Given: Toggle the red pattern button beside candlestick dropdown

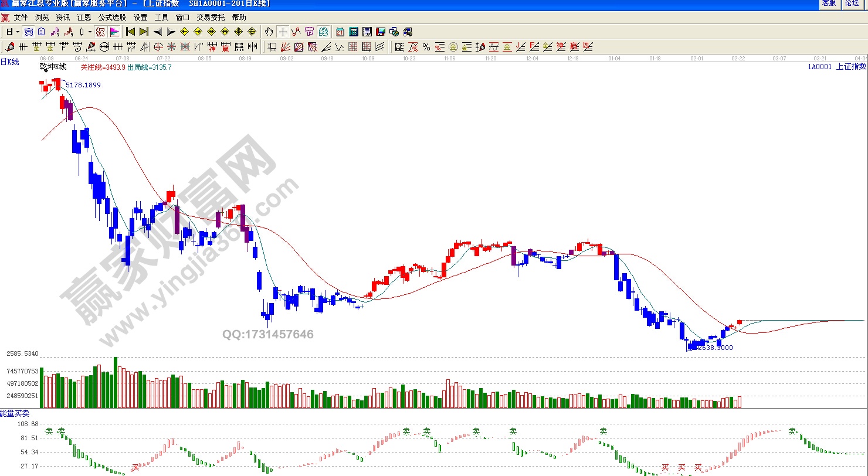Looking at the screenshot, I should pos(100,32).
